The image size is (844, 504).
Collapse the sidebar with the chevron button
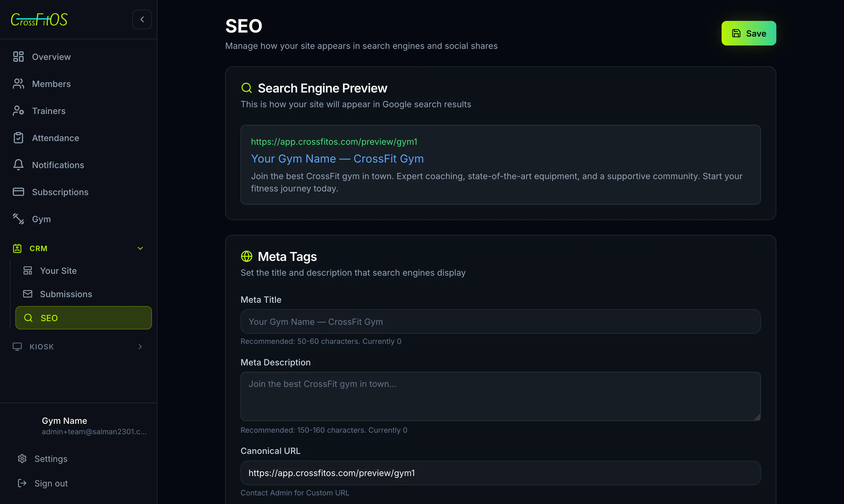pos(142,19)
